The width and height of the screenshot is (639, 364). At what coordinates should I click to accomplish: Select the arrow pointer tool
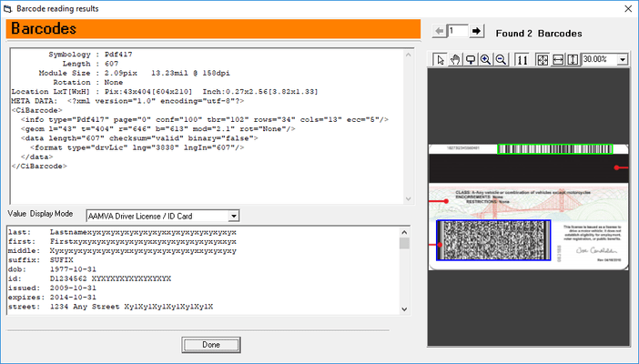pyautogui.click(x=440, y=59)
